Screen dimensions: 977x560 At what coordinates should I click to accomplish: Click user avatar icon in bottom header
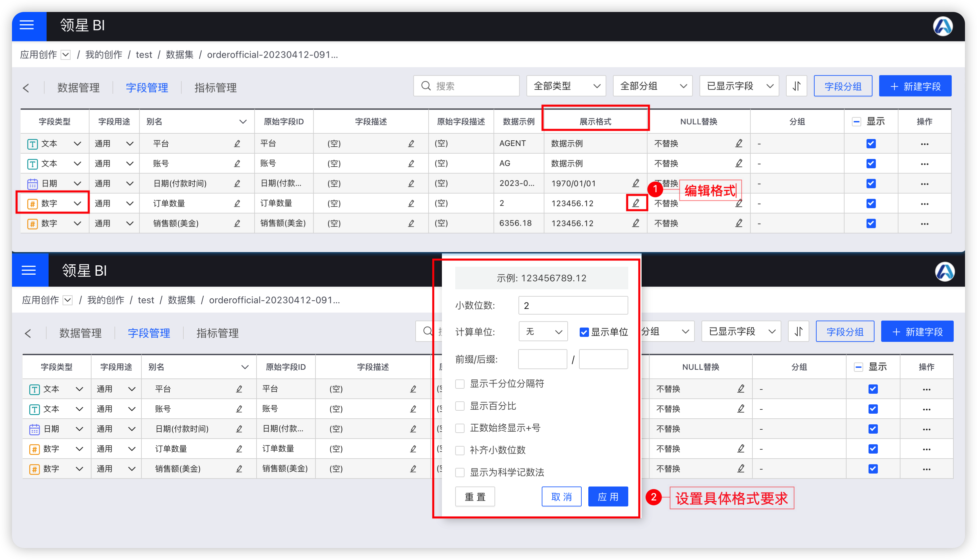944,272
